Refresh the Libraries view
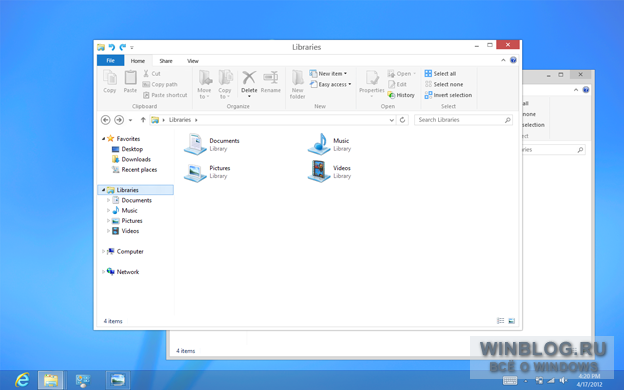 click(x=402, y=120)
